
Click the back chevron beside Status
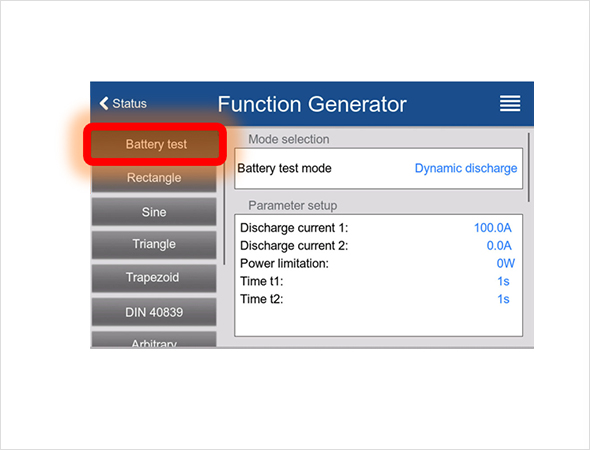[x=104, y=103]
